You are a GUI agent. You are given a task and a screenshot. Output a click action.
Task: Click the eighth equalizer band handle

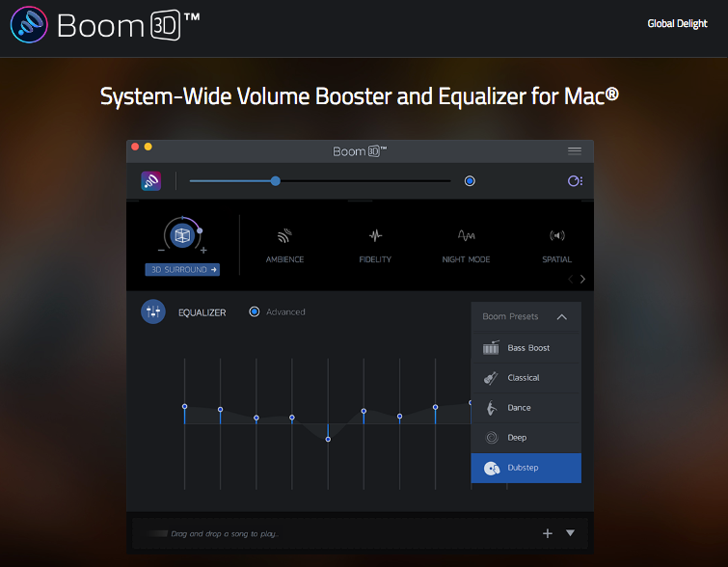pyautogui.click(x=435, y=407)
